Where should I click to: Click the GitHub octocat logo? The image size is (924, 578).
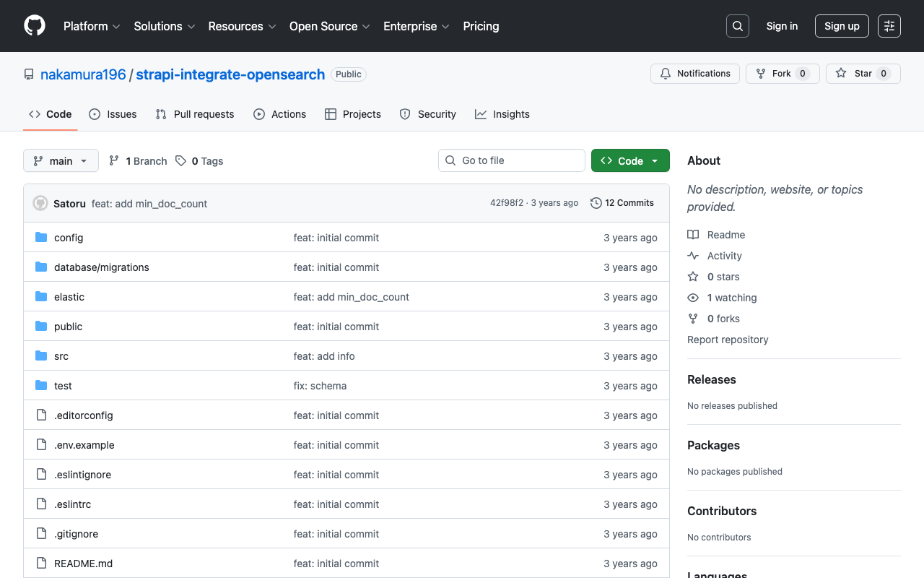34,26
